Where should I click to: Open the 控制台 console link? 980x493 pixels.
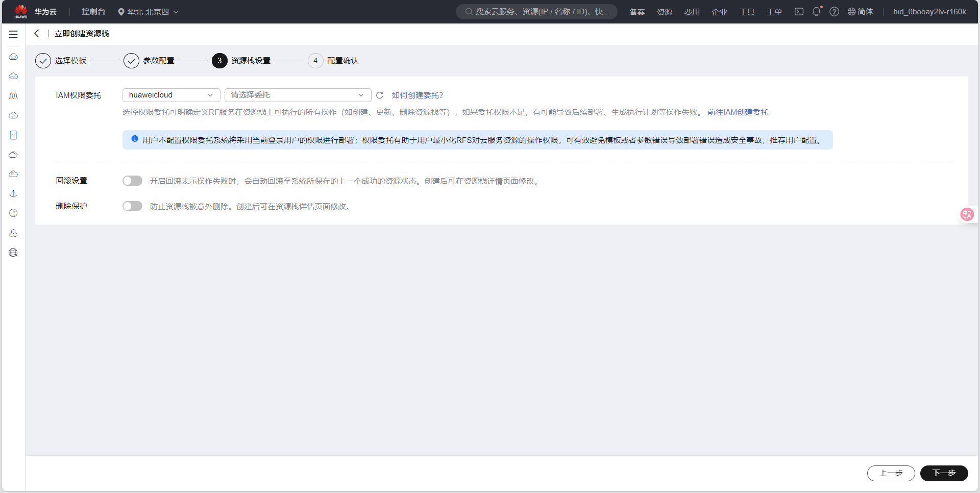coord(93,12)
